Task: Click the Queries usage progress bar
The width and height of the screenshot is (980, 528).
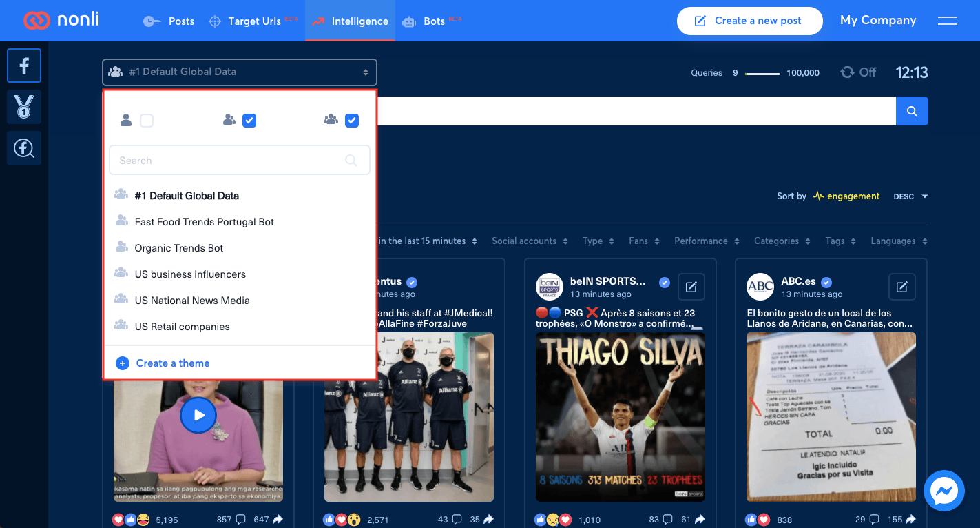Action: click(x=762, y=73)
